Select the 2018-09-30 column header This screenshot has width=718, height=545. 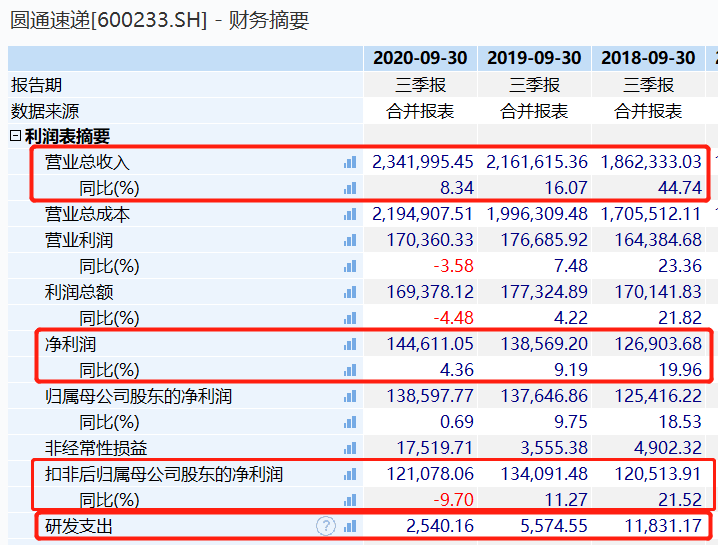pos(648,58)
